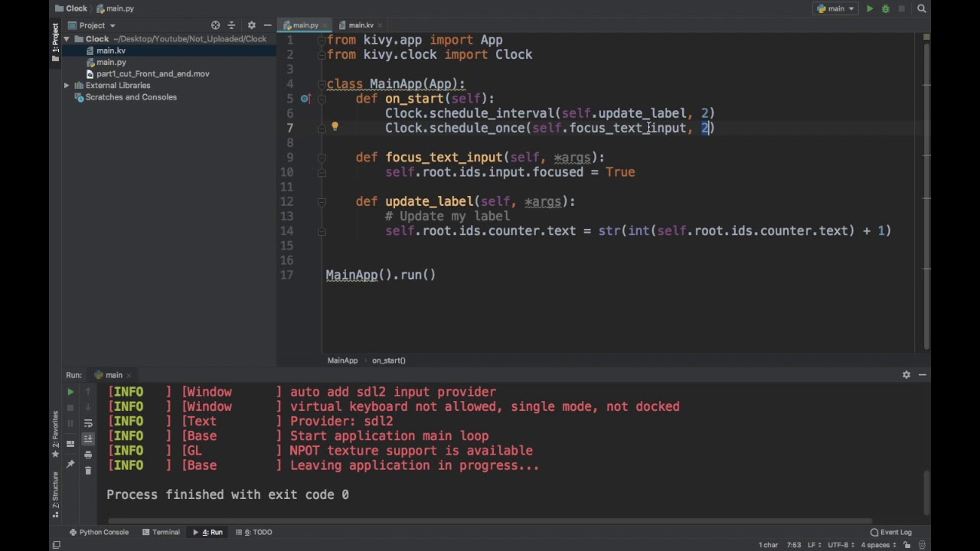This screenshot has width=980, height=551.
Task: Expand External Libraries node
Action: coord(67,86)
